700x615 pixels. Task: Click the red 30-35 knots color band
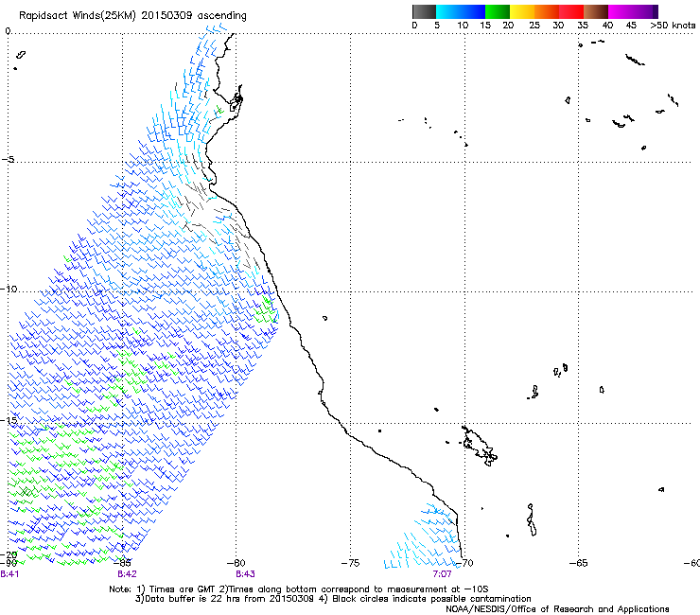point(571,11)
